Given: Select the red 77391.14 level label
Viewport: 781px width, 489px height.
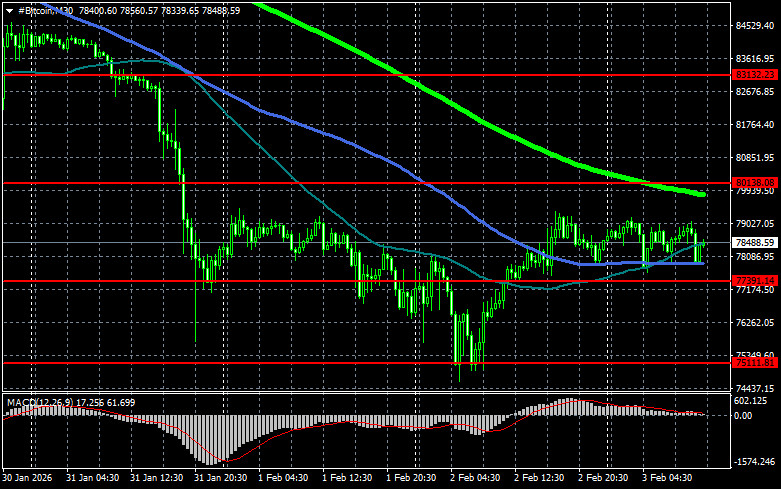Looking at the screenshot, I should click(755, 281).
